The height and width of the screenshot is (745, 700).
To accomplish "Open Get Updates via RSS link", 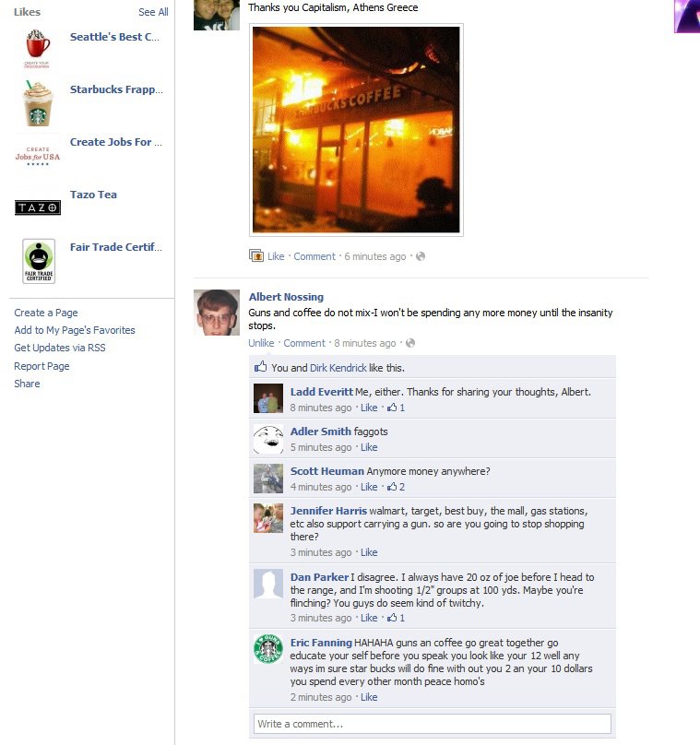I will click(60, 348).
